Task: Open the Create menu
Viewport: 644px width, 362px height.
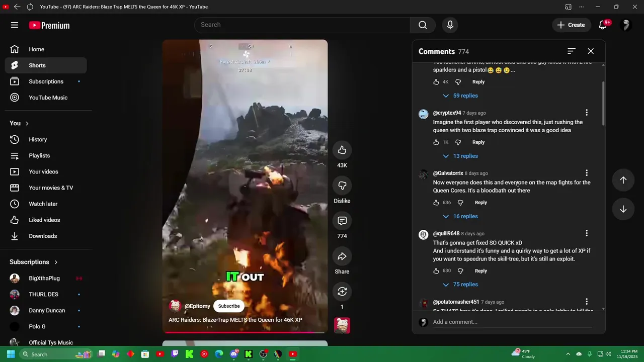Action: click(571, 25)
